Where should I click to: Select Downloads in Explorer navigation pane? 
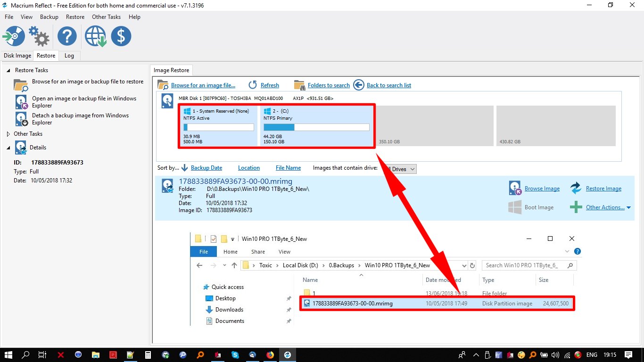point(229,310)
